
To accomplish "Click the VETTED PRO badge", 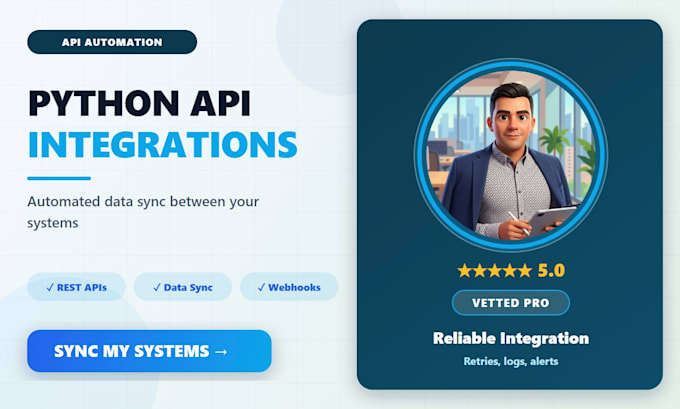I will (510, 302).
